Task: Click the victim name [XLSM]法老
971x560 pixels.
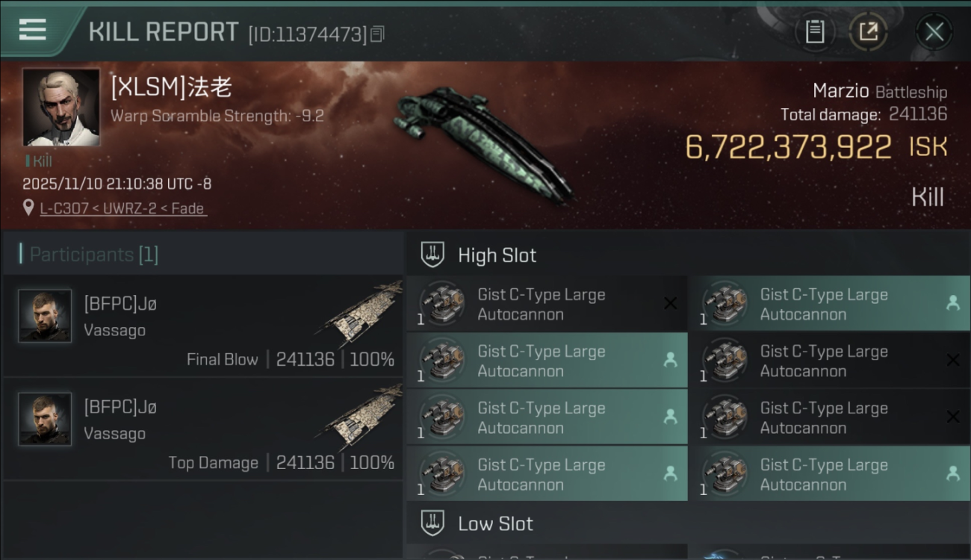Action: (x=171, y=87)
